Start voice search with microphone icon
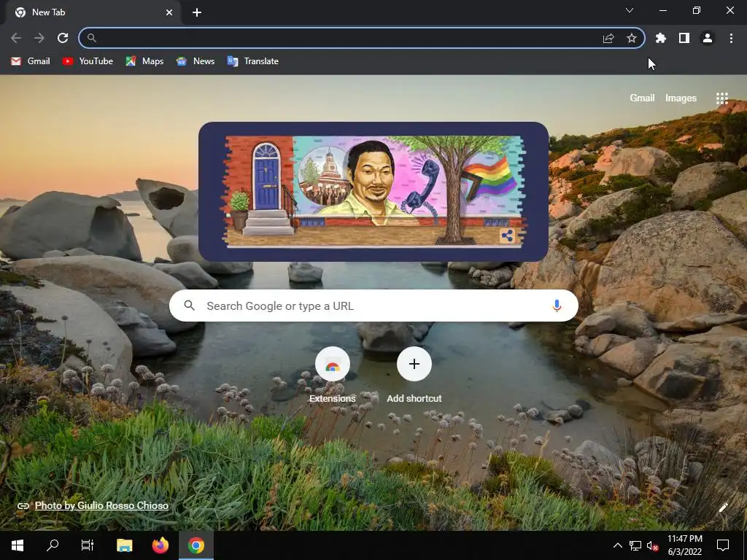Viewport: 747px width, 560px height. (x=557, y=306)
